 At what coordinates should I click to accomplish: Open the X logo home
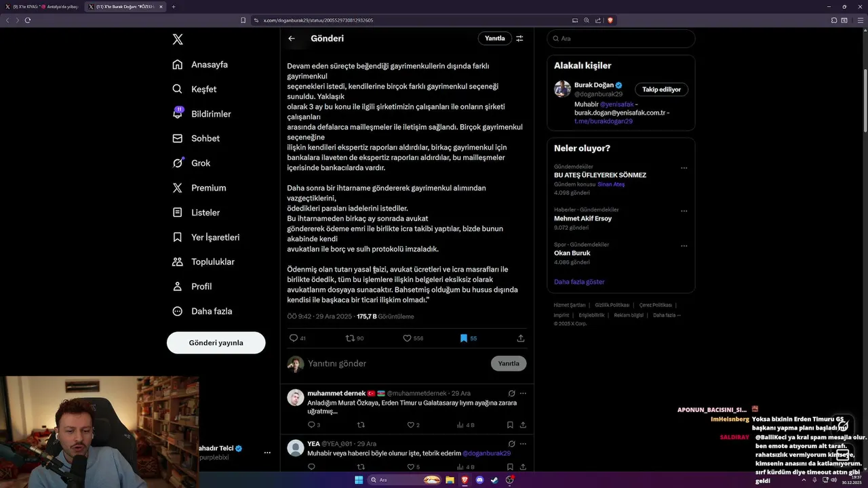[x=178, y=39]
